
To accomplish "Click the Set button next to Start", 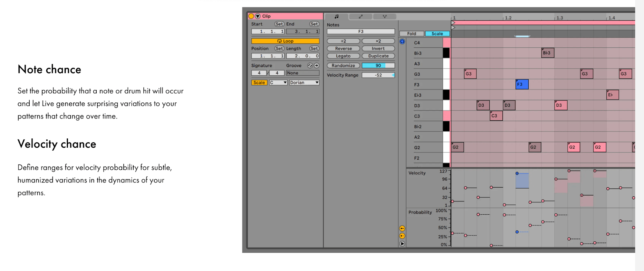I will 279,24.
